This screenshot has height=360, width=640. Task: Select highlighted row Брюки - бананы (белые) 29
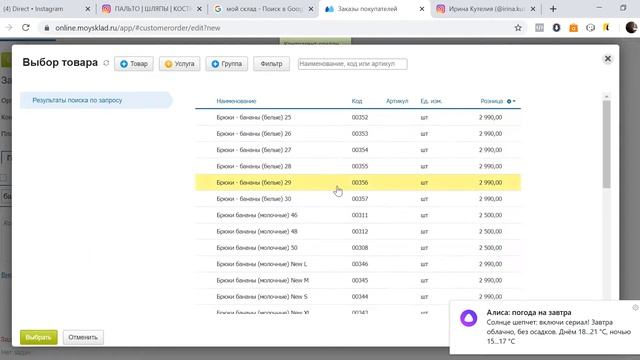pyautogui.click(x=358, y=182)
